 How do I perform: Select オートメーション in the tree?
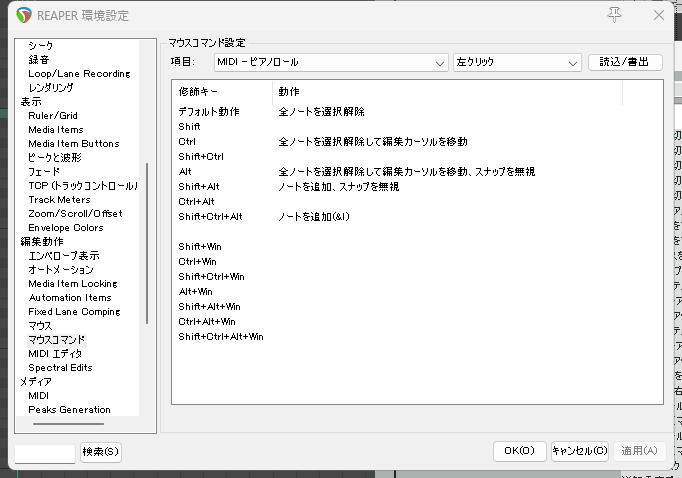(61, 270)
